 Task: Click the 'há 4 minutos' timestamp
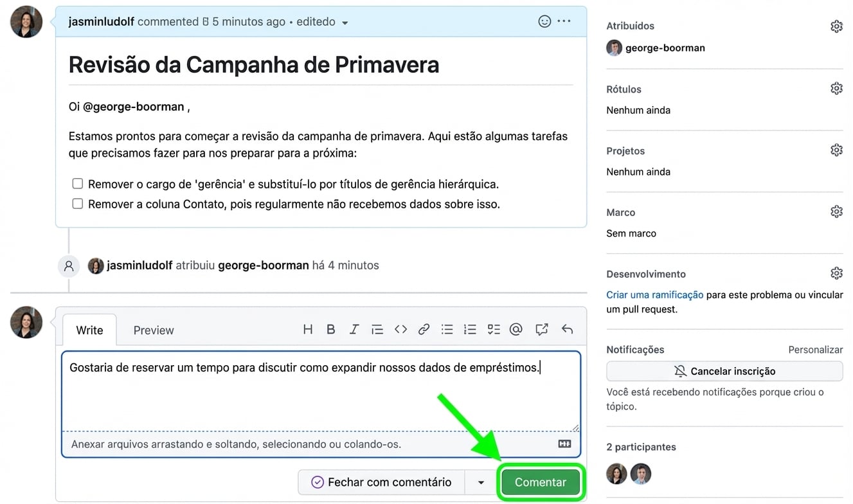345,265
